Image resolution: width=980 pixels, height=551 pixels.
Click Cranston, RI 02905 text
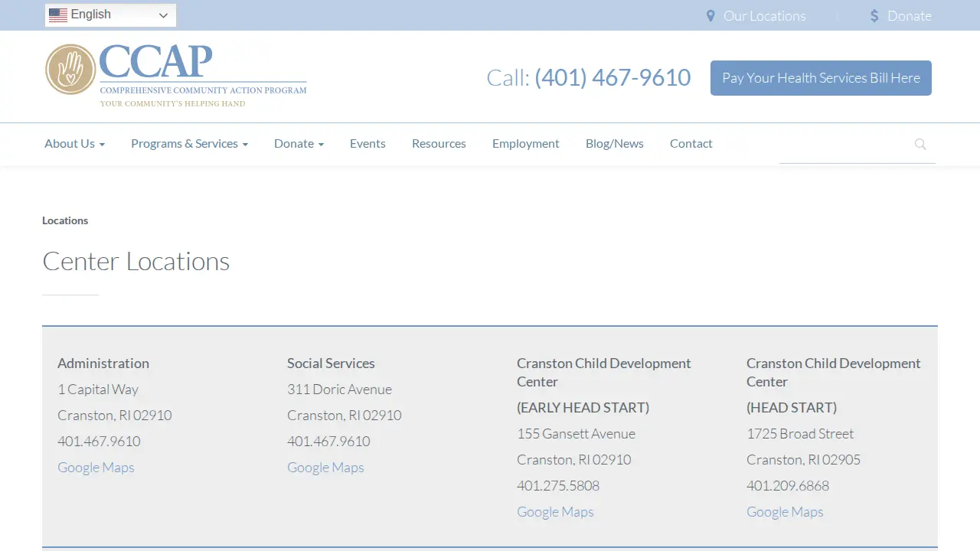803,459
